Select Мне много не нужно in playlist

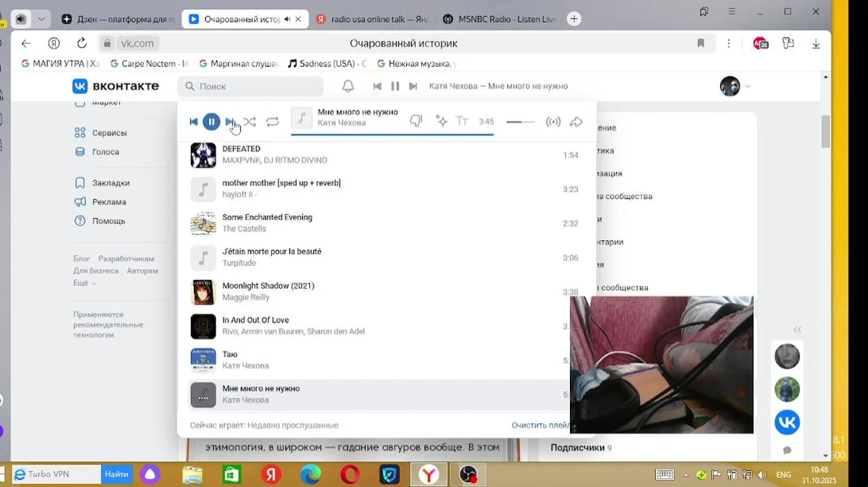[x=379, y=394]
